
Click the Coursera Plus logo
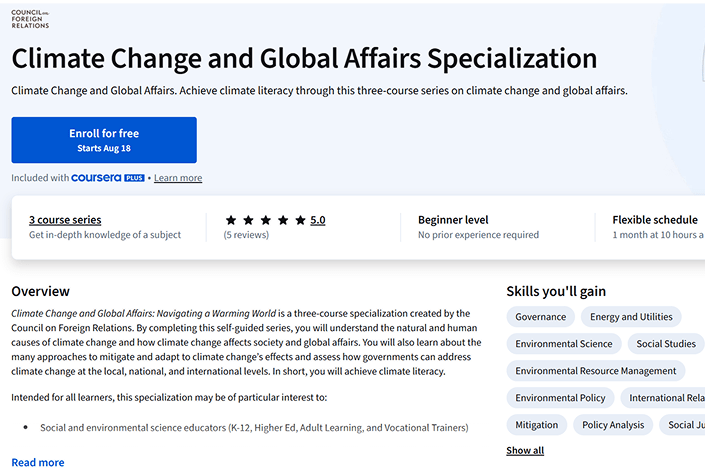(109, 178)
